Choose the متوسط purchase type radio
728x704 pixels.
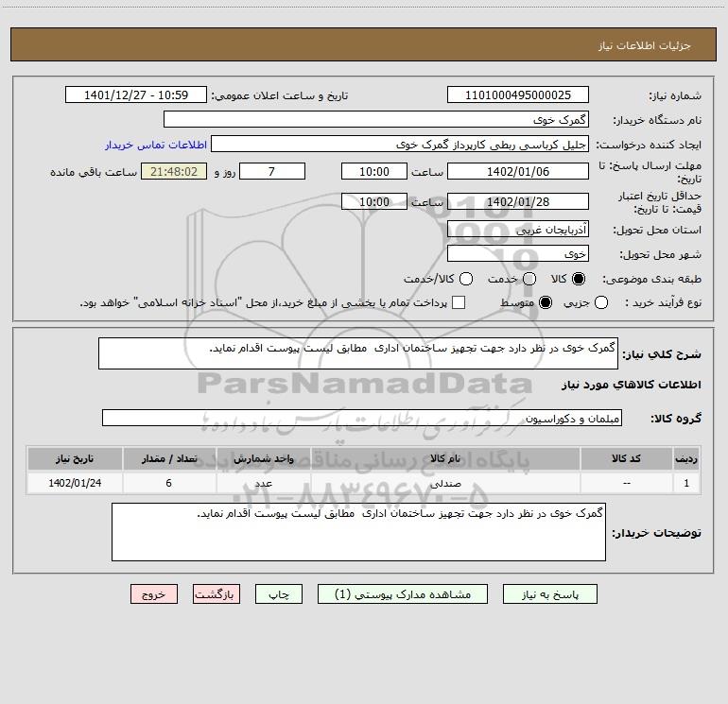pyautogui.click(x=546, y=302)
